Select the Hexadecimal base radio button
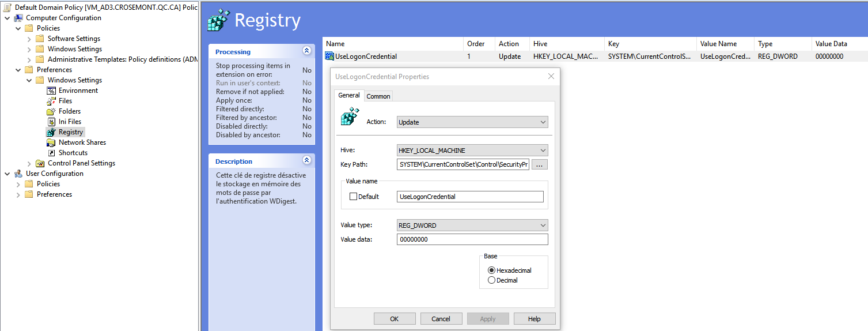Image resolution: width=868 pixels, height=331 pixels. pos(491,270)
